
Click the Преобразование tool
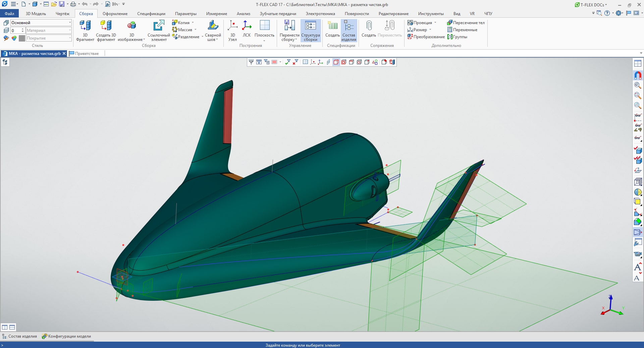tap(426, 37)
